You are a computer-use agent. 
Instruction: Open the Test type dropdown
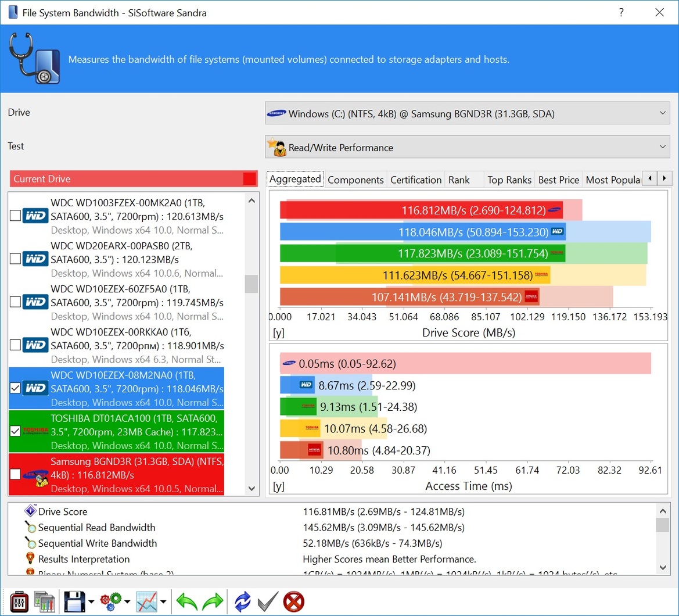tap(467, 147)
